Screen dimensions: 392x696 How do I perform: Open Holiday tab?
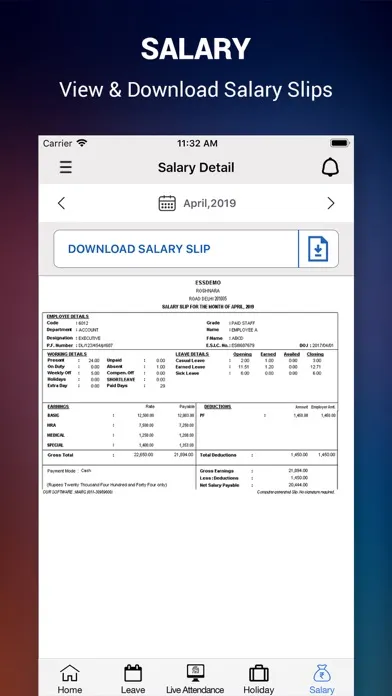tap(258, 679)
